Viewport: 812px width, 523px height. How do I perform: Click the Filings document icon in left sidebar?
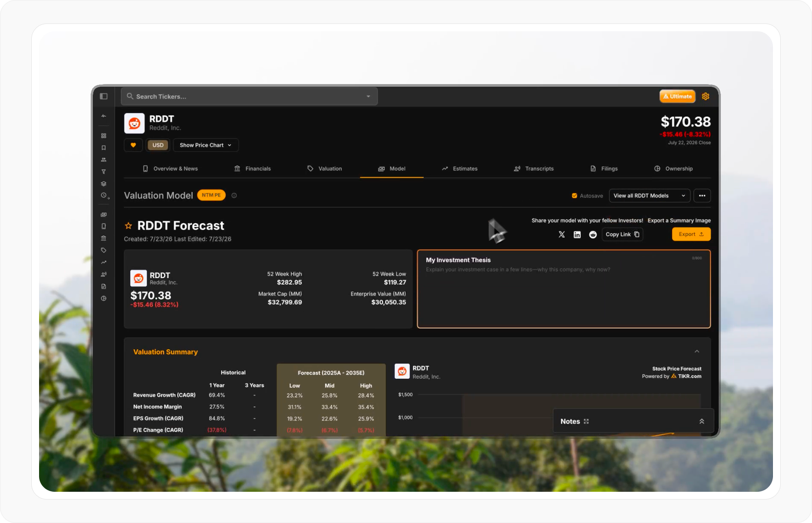pos(104,286)
